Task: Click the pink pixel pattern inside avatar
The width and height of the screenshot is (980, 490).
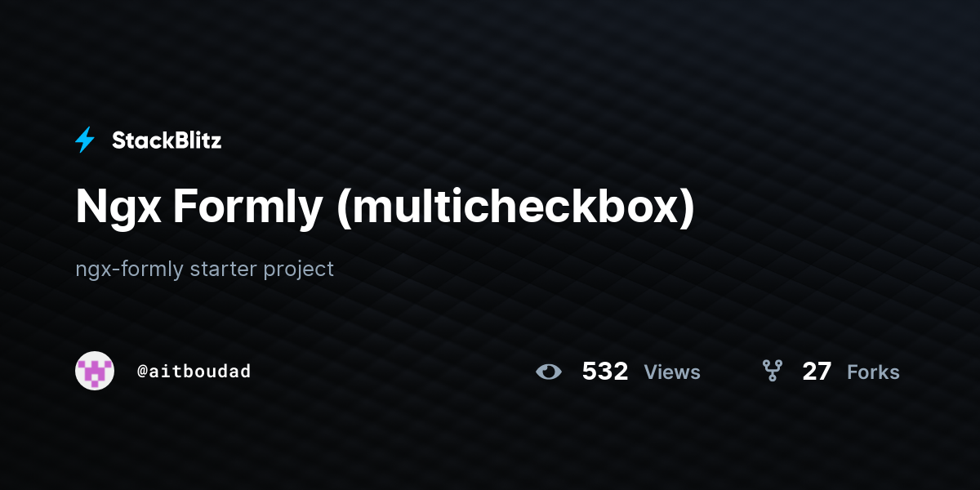Action: [95, 372]
